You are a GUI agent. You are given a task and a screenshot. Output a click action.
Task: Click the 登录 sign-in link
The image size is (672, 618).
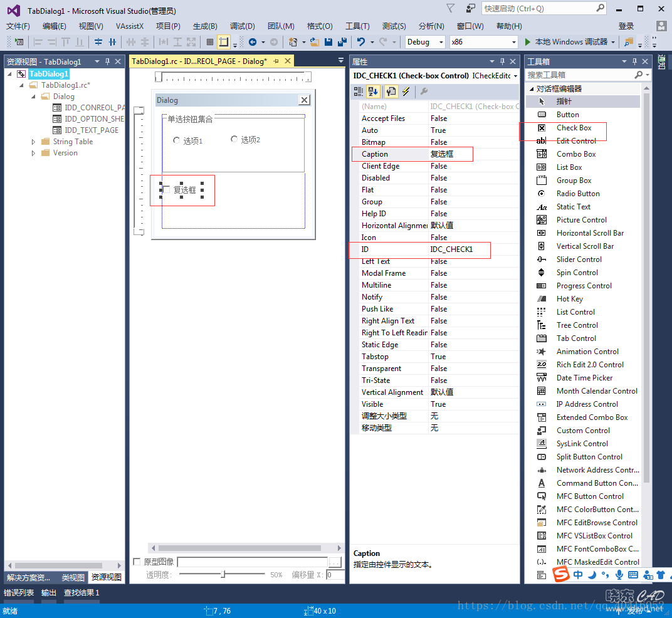pos(626,26)
